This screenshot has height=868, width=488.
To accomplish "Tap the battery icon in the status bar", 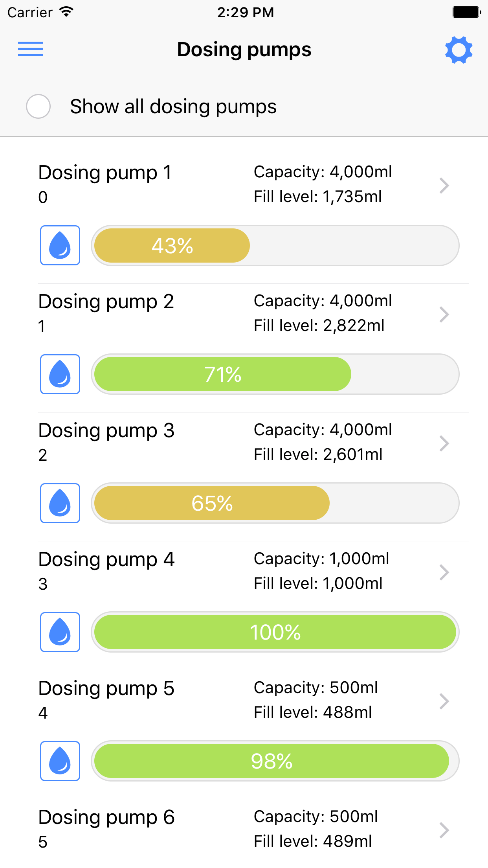I will (466, 12).
